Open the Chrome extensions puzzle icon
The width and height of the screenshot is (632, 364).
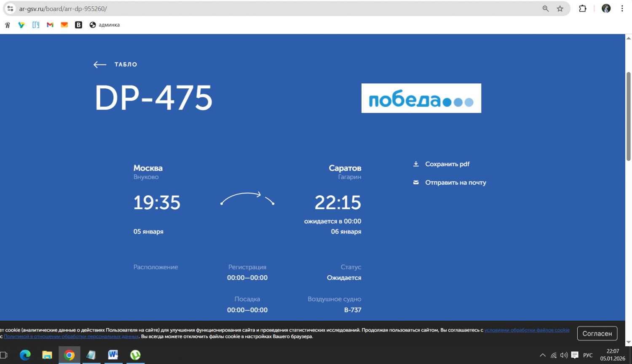pos(583,8)
